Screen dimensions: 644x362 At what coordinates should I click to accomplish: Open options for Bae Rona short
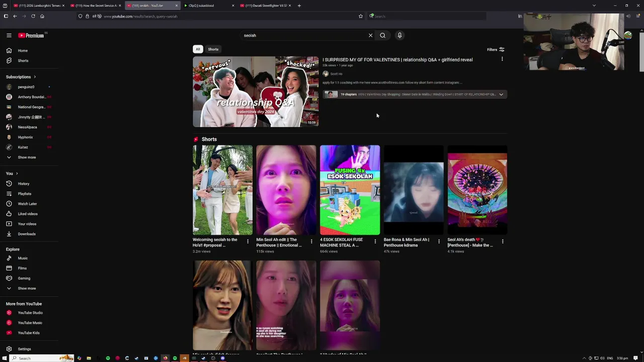[439, 241]
